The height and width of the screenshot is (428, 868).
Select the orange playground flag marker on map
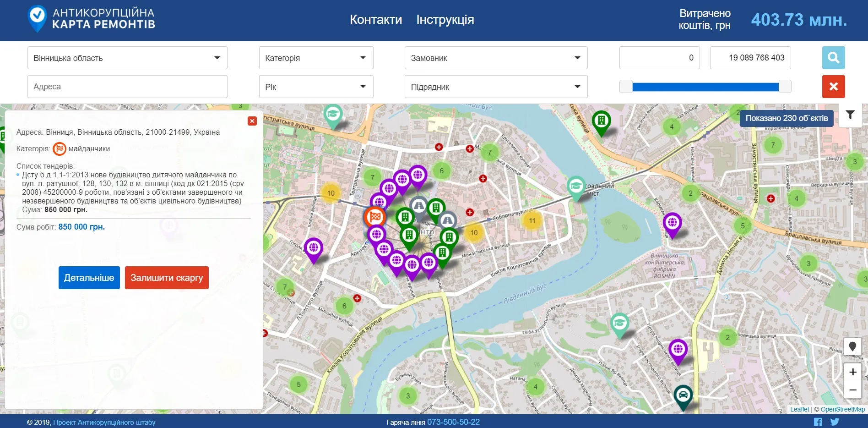point(375,217)
